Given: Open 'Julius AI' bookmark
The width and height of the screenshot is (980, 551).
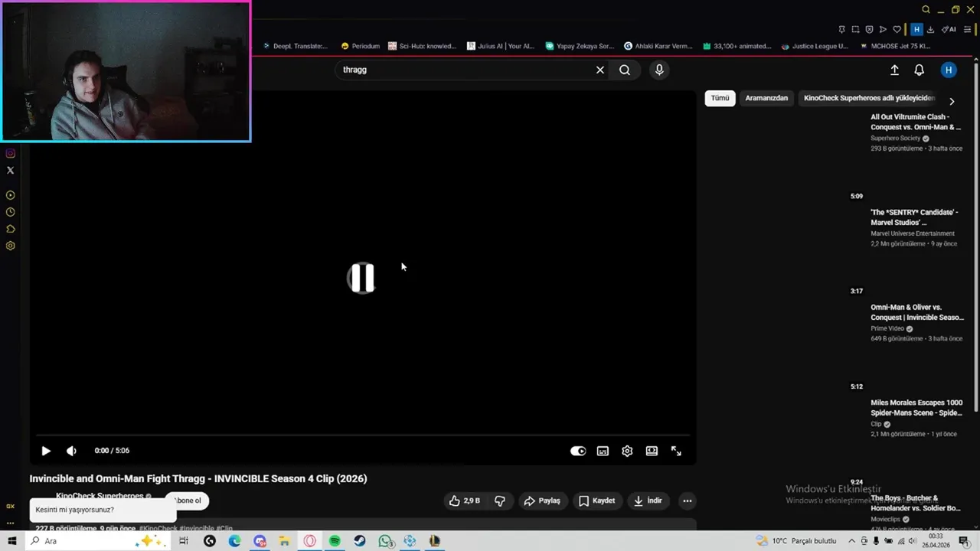Looking at the screenshot, I should pyautogui.click(x=501, y=46).
